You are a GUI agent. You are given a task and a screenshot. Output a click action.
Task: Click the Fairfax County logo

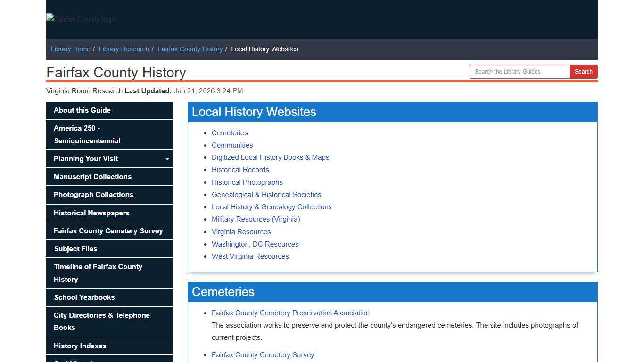point(80,19)
